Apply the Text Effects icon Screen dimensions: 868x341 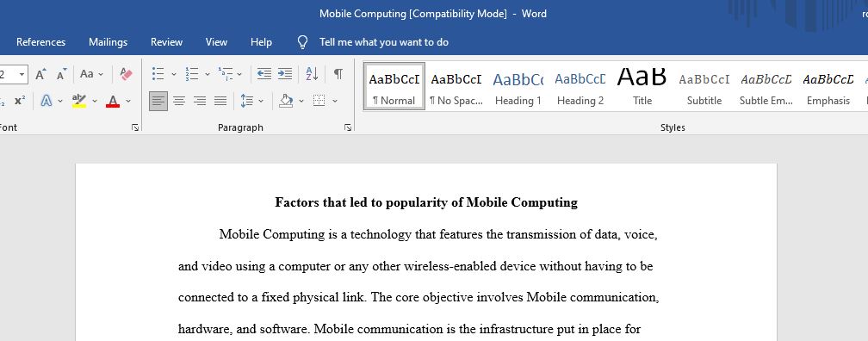pos(46,101)
